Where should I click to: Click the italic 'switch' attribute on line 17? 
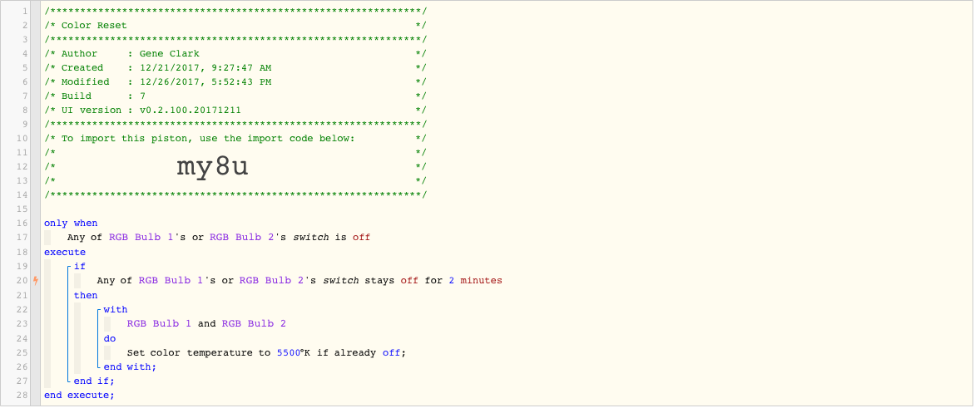pos(310,237)
